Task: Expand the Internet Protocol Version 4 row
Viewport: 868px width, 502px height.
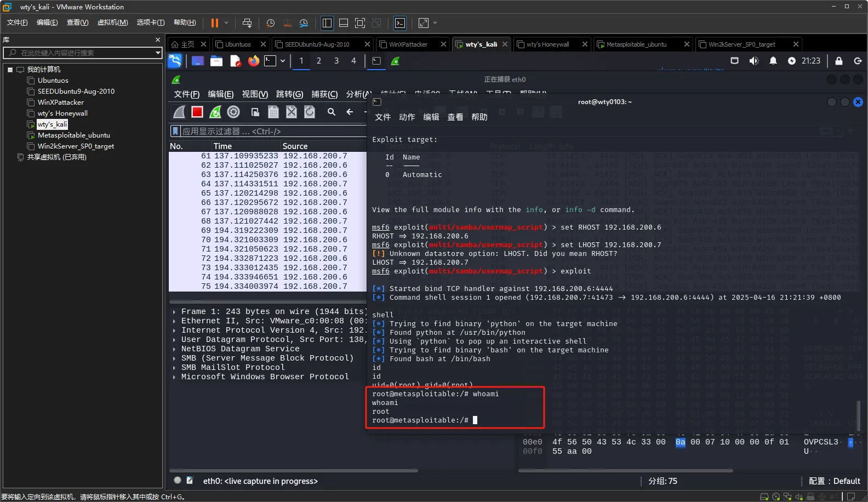Action: coord(174,330)
